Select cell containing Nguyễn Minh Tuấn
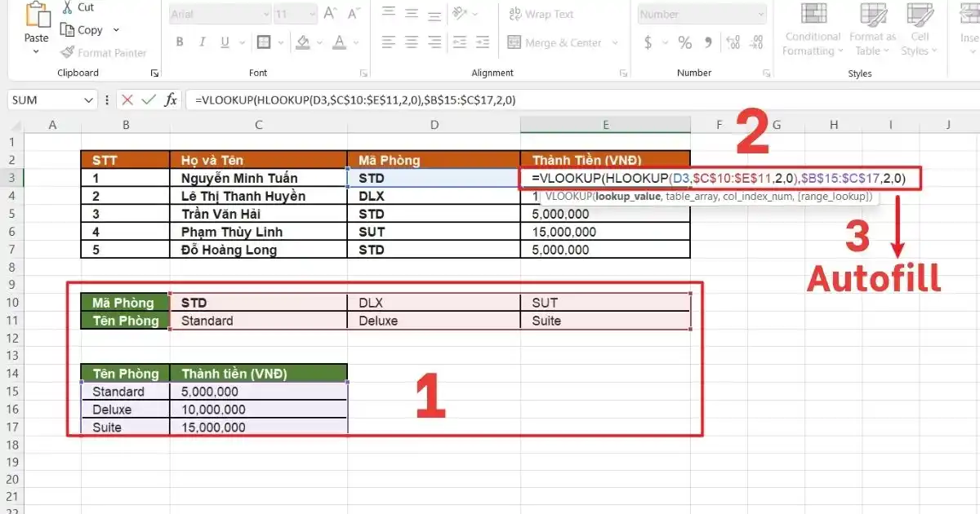The width and height of the screenshot is (980, 514). pyautogui.click(x=259, y=178)
